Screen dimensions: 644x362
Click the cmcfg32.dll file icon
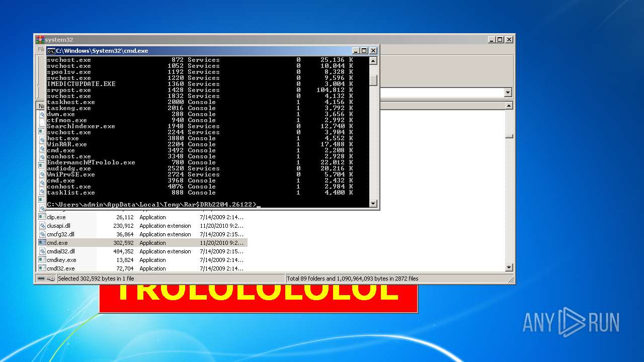coord(43,234)
